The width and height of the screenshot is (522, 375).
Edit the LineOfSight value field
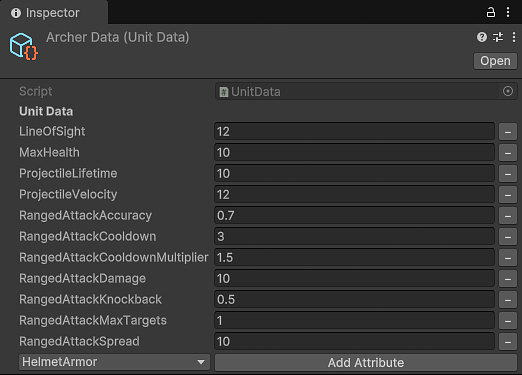click(x=354, y=131)
